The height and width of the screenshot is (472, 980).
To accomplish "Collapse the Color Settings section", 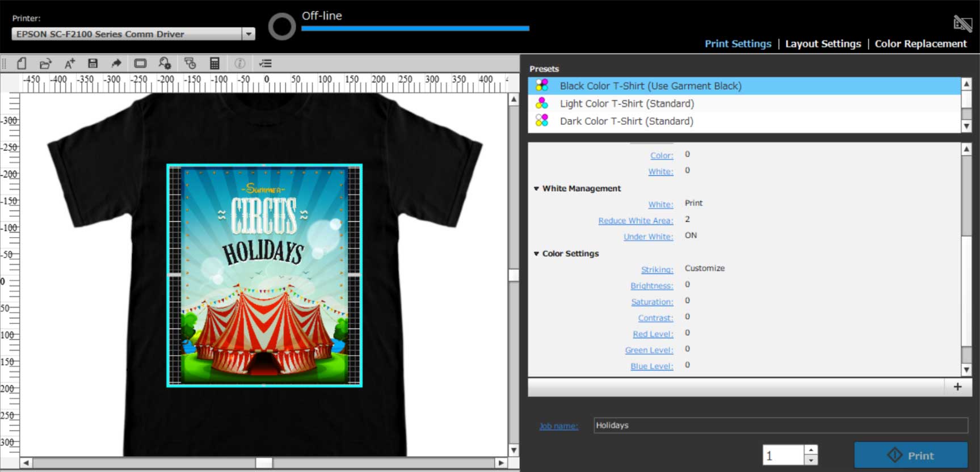I will click(536, 254).
